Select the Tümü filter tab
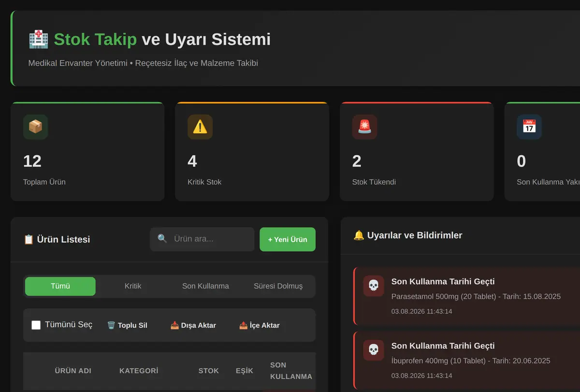Screen dimensions: 580x392 60,286
